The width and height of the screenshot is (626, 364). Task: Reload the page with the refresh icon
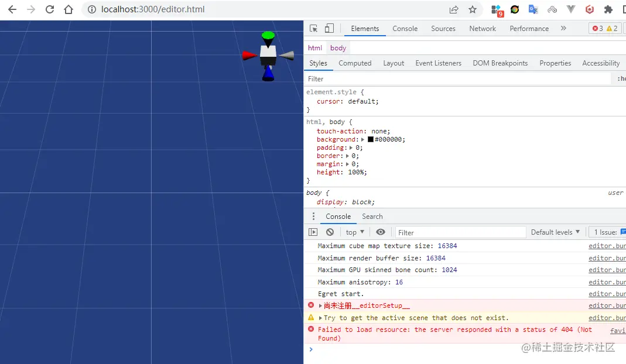coord(50,9)
